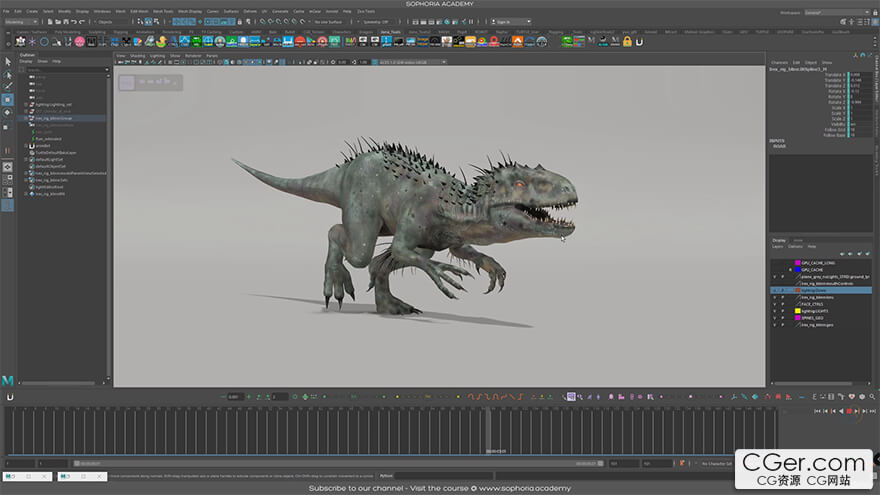
Task: Click GPU_CACHE_LONG layer color swatch
Action: 797,263
